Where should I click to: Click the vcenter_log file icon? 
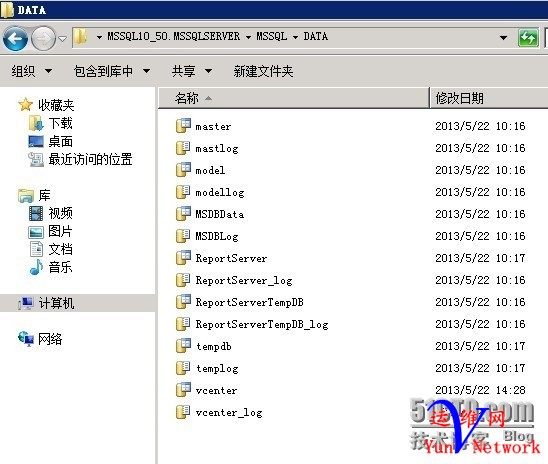183,412
